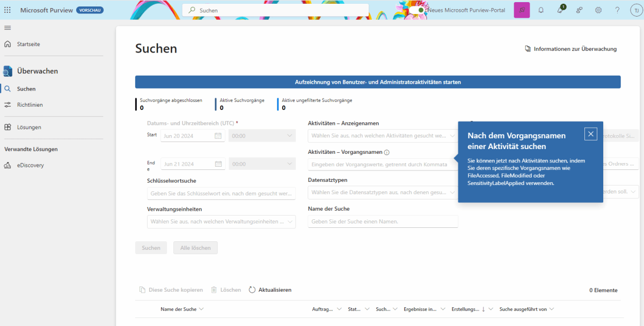
Task: Open the Datensatztypen dropdown
Action: coord(383,193)
